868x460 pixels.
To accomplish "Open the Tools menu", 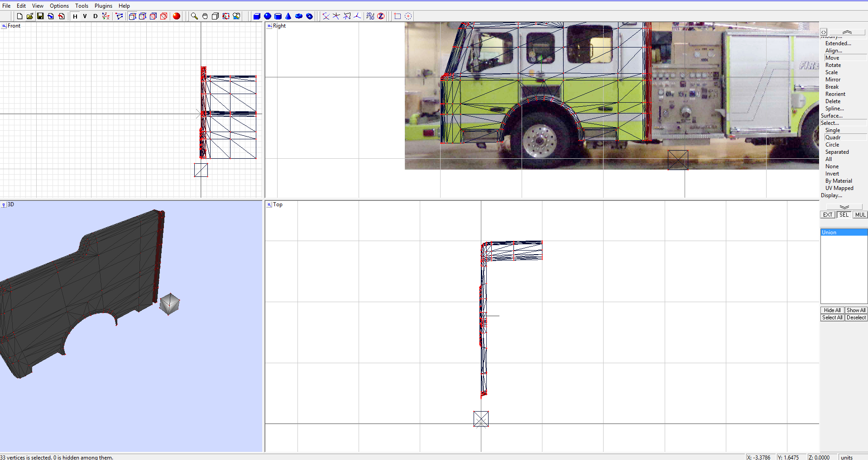I will (x=82, y=5).
